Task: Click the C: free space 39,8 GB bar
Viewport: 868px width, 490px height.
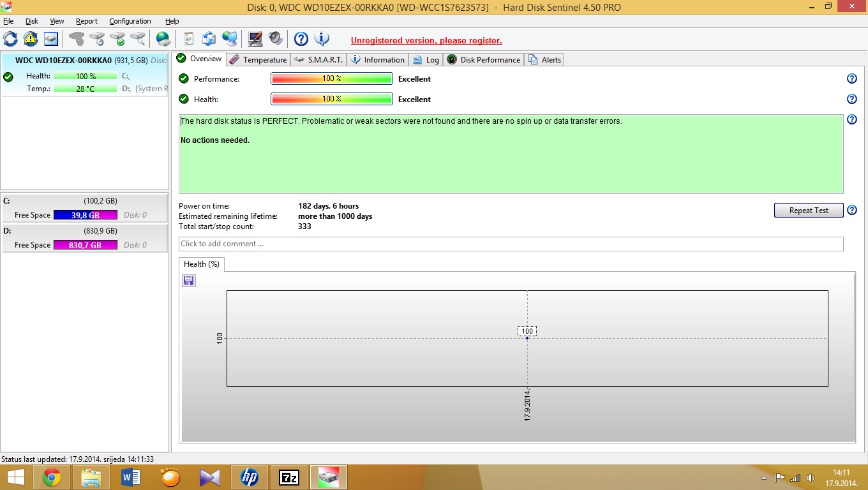Action: (x=86, y=215)
